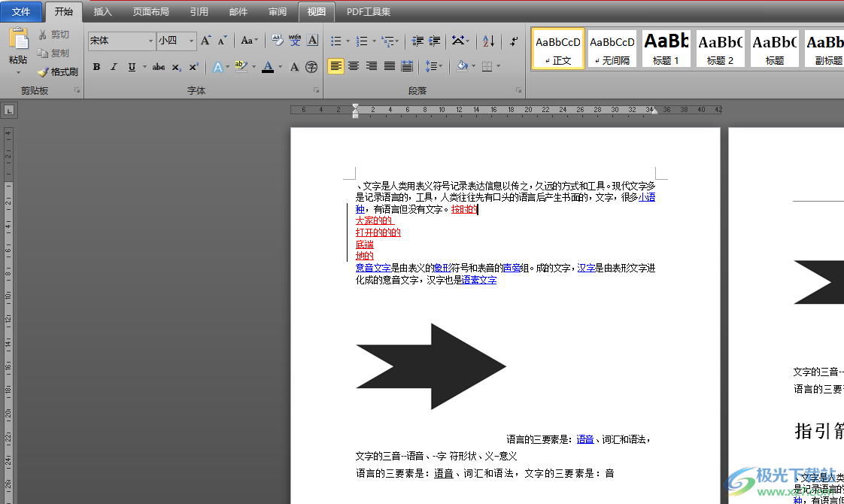Click the Shrink Font icon
This screenshot has width=844, height=504.
tap(223, 41)
